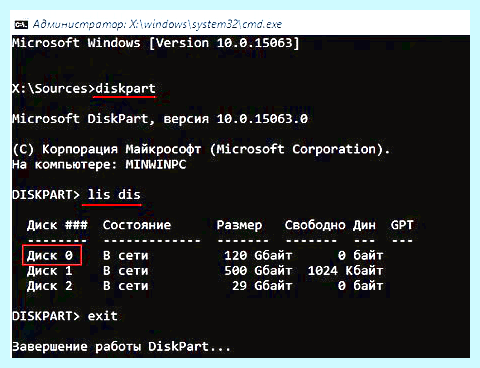Click the 'GPT' column header
Screen dimensions: 480x368
pos(402,225)
